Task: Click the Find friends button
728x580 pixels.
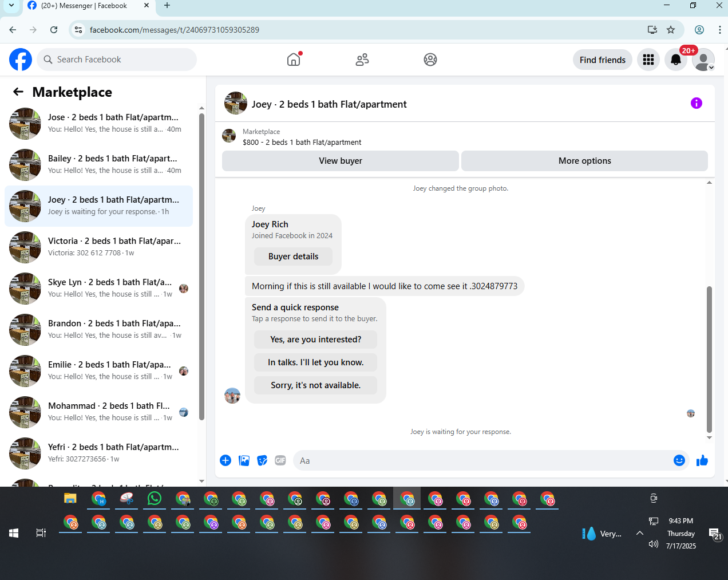Action: point(603,60)
